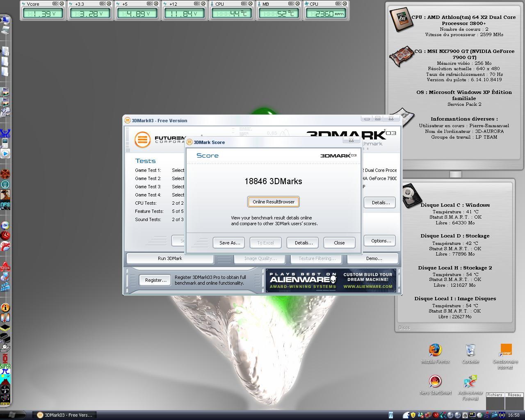Click the 120% Alcohol icon in the left dock

5,267
